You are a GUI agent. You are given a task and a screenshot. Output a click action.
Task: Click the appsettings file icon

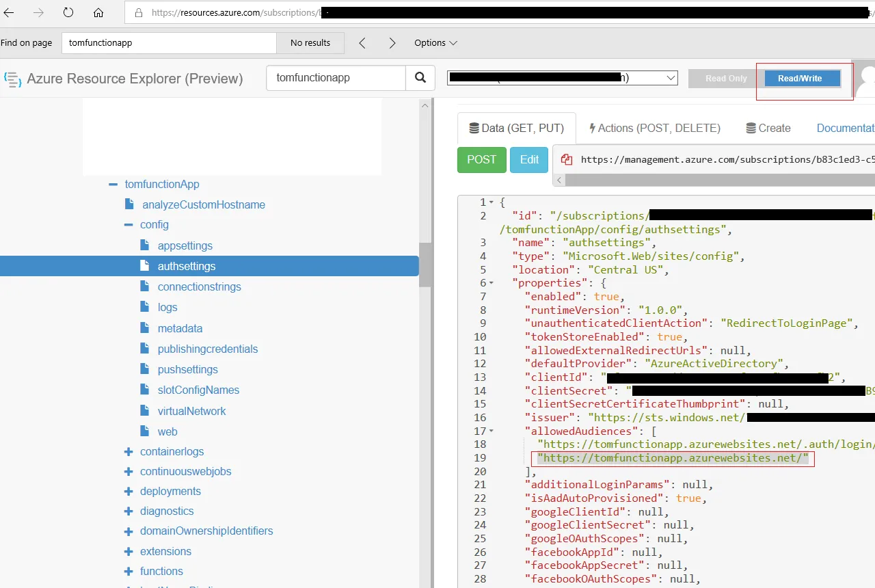pyautogui.click(x=144, y=245)
